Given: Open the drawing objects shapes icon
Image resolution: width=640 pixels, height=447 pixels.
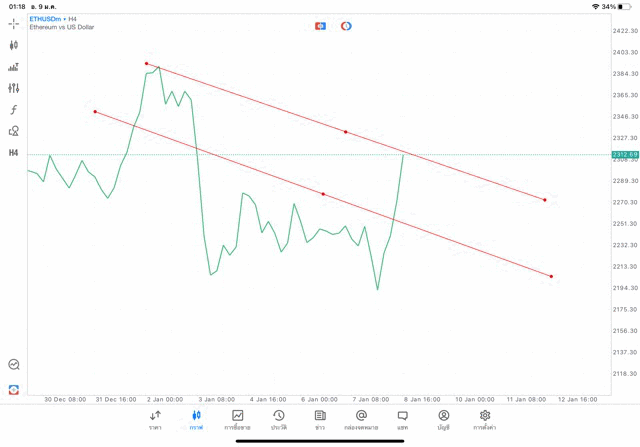Looking at the screenshot, I should 14,131.
